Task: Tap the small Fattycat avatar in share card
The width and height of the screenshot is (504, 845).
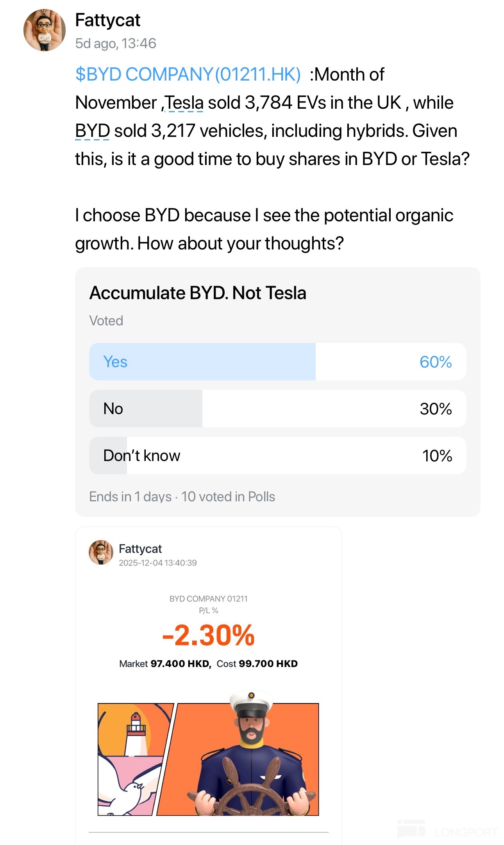Action: click(101, 553)
